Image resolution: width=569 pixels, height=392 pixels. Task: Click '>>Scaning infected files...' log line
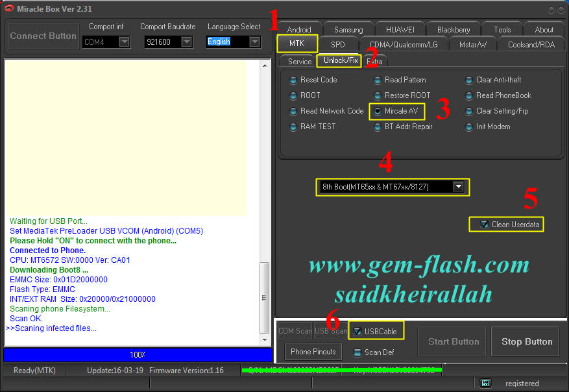tap(51, 328)
